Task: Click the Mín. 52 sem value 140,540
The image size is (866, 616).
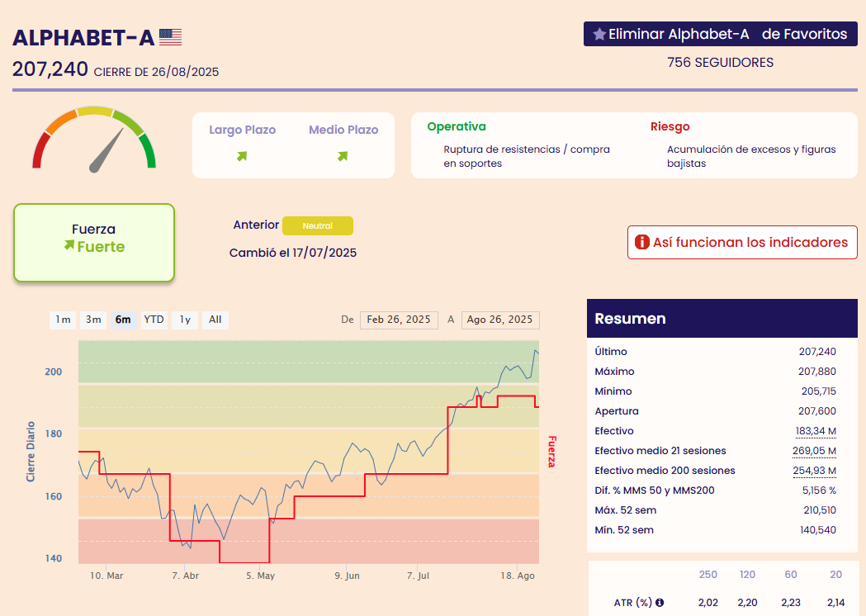Action: coord(818,530)
